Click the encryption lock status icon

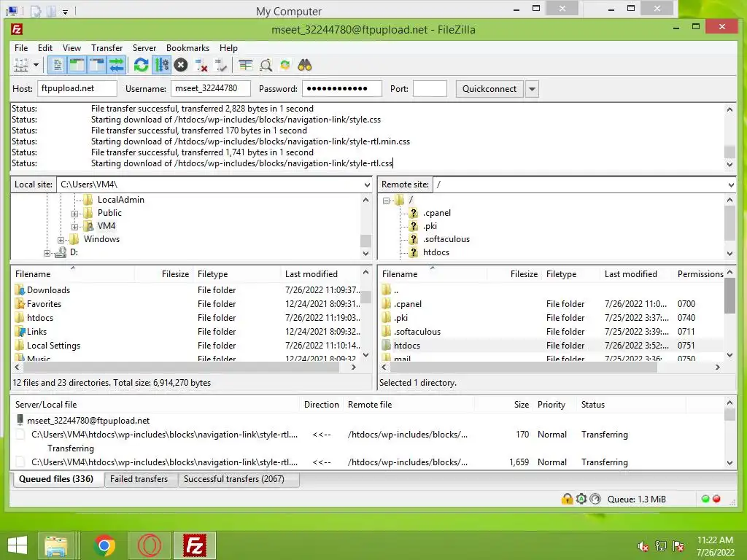(x=567, y=499)
